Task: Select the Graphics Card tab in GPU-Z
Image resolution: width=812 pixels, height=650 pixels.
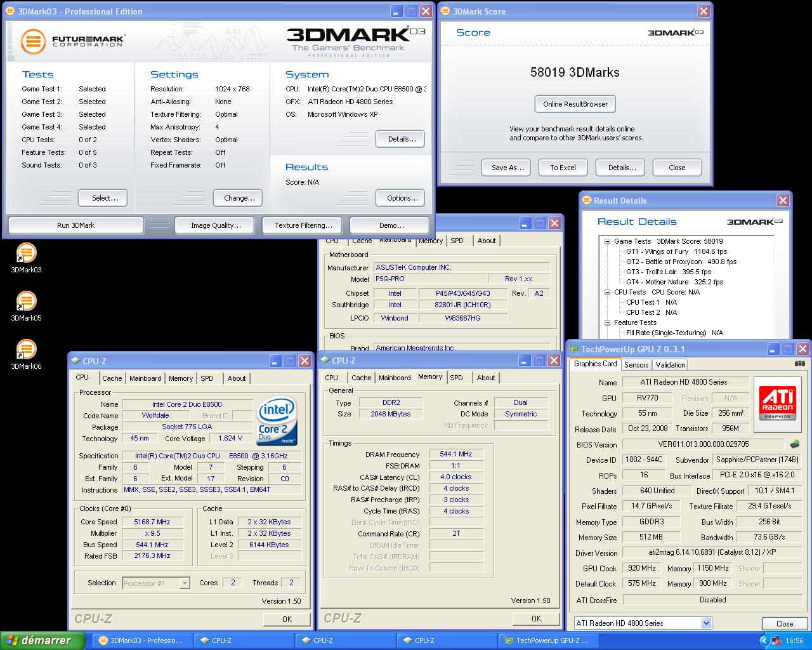Action: pyautogui.click(x=595, y=364)
